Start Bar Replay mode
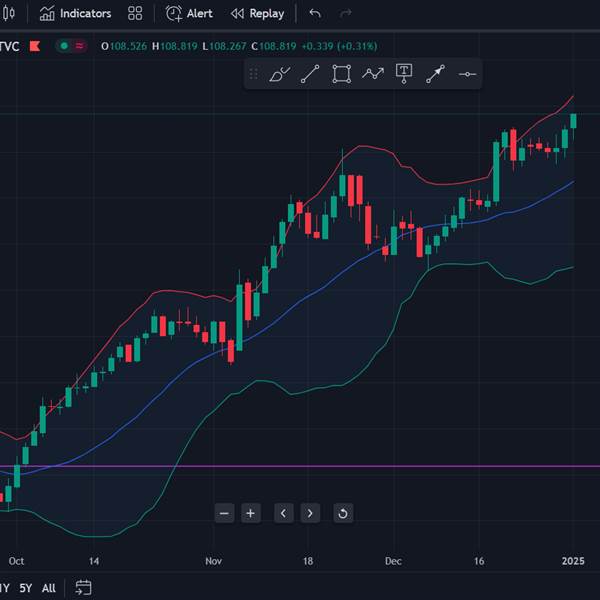600x600 pixels. [258, 13]
